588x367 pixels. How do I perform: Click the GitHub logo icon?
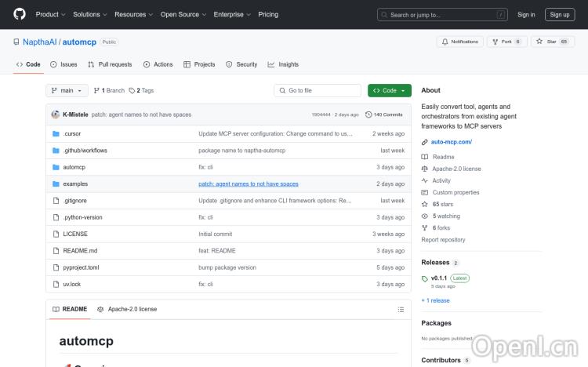point(20,14)
